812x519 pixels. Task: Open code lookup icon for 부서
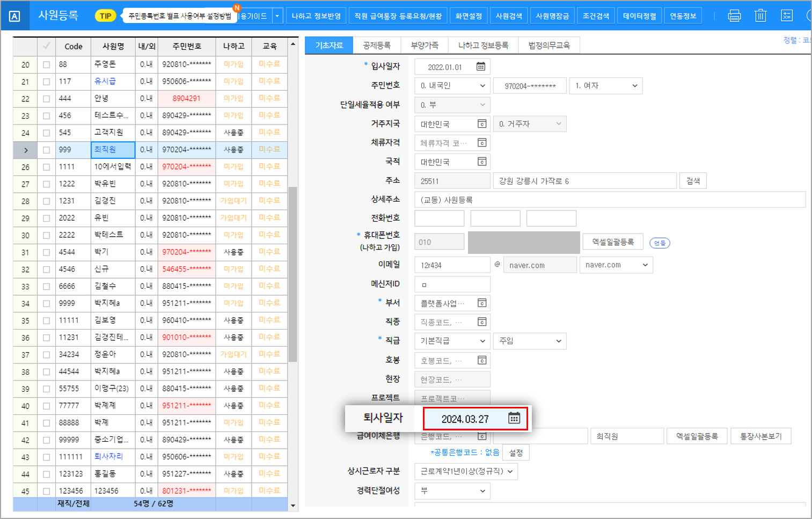tap(482, 303)
